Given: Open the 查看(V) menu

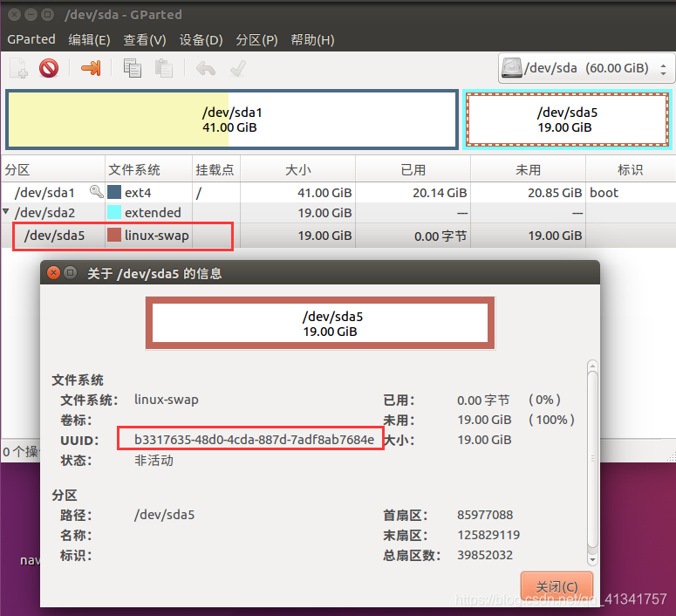Looking at the screenshot, I should pyautogui.click(x=145, y=39).
